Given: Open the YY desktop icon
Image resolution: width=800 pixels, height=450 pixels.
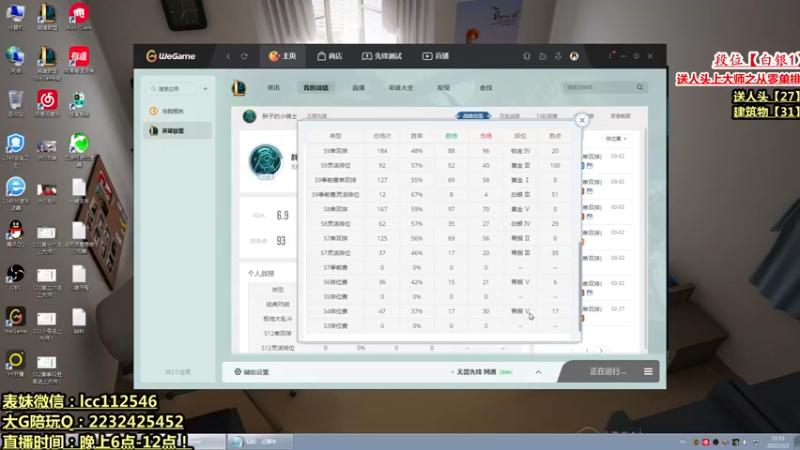Looking at the screenshot, I should tap(15, 364).
